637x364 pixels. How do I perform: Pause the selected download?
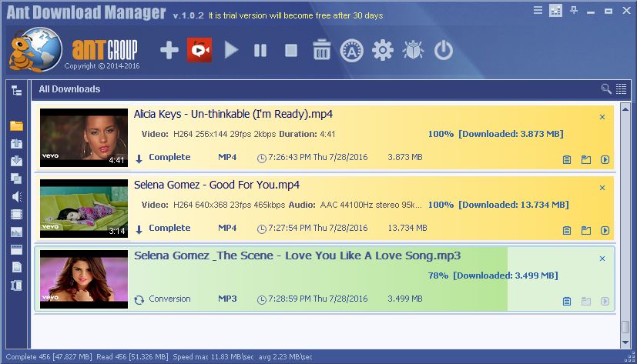point(260,51)
